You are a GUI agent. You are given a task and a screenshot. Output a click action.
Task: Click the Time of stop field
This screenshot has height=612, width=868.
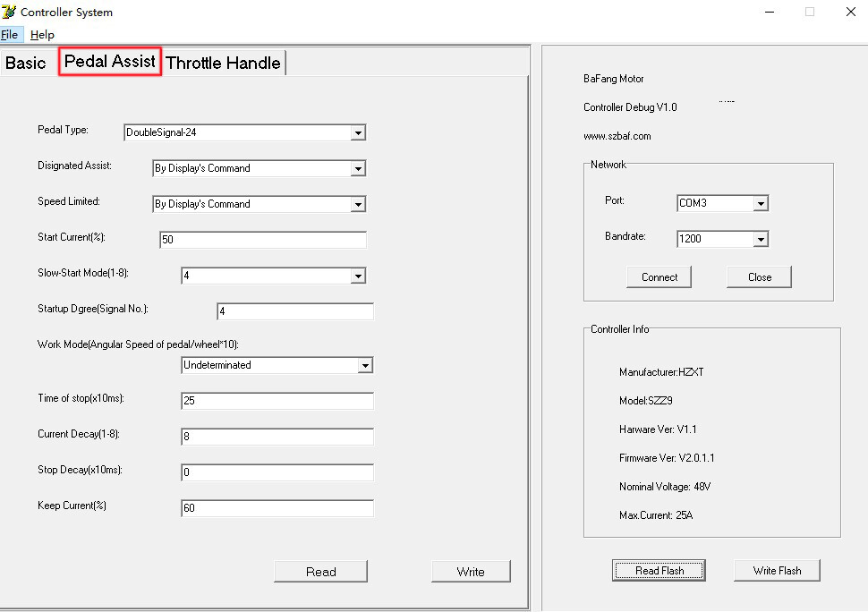coord(277,401)
